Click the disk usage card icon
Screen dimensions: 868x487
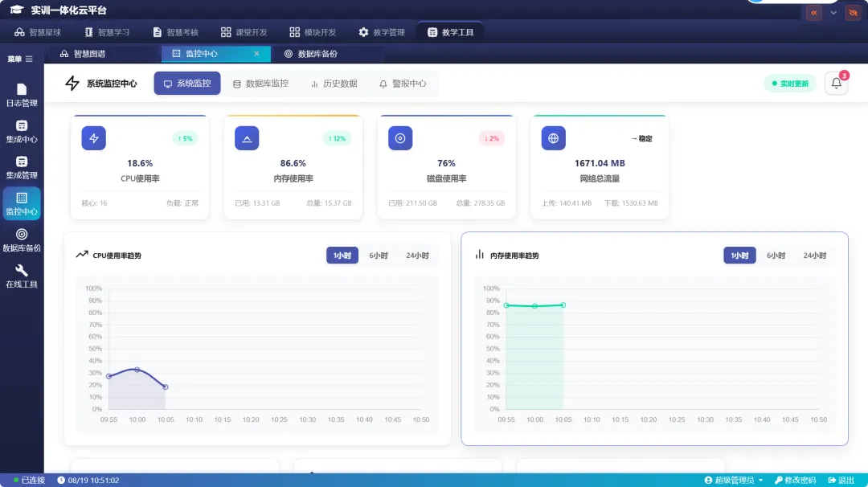click(x=400, y=138)
